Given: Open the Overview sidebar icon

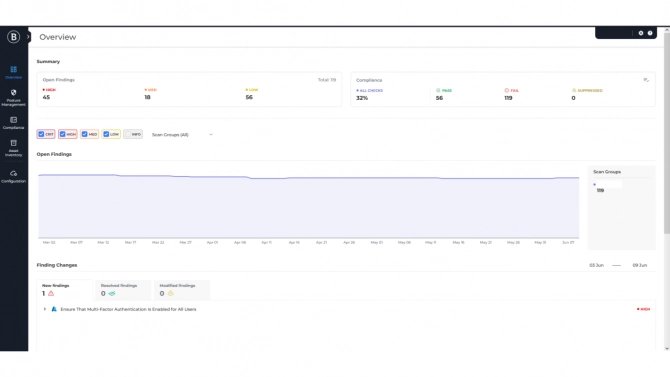Looking at the screenshot, I should (14, 72).
